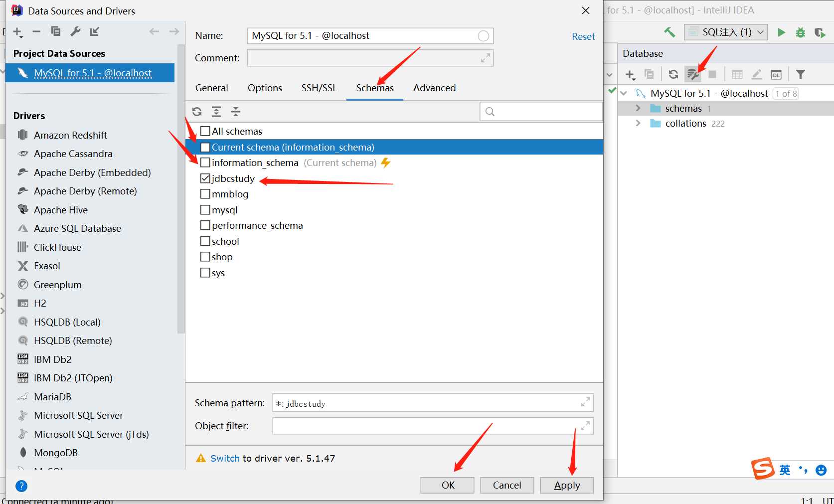Select the MongoDB driver
The width and height of the screenshot is (834, 504).
click(x=56, y=453)
